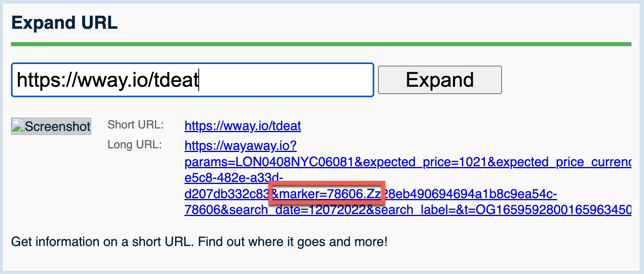Viewport: 644px width, 274px height.
Task: Click the Long URL: label
Action: 135,145
